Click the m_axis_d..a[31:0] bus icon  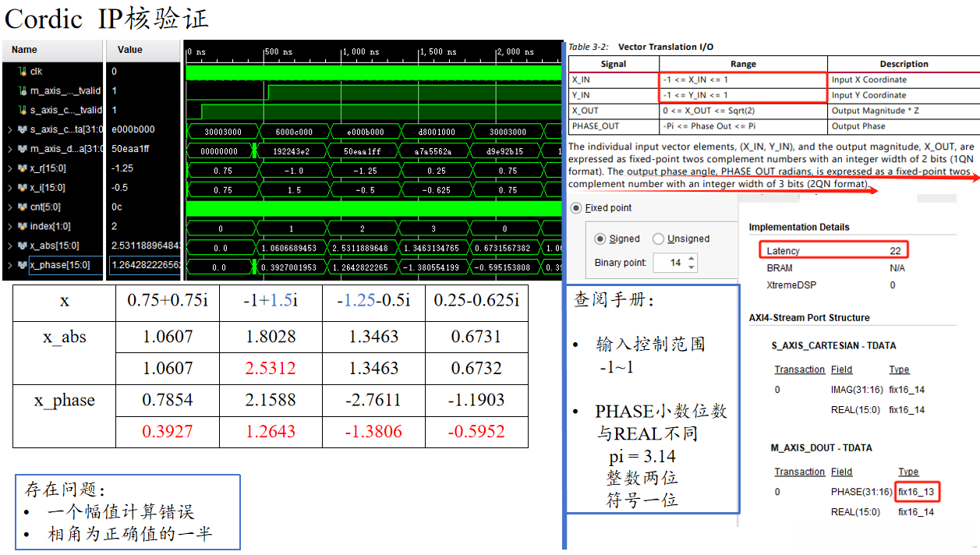coord(21,149)
